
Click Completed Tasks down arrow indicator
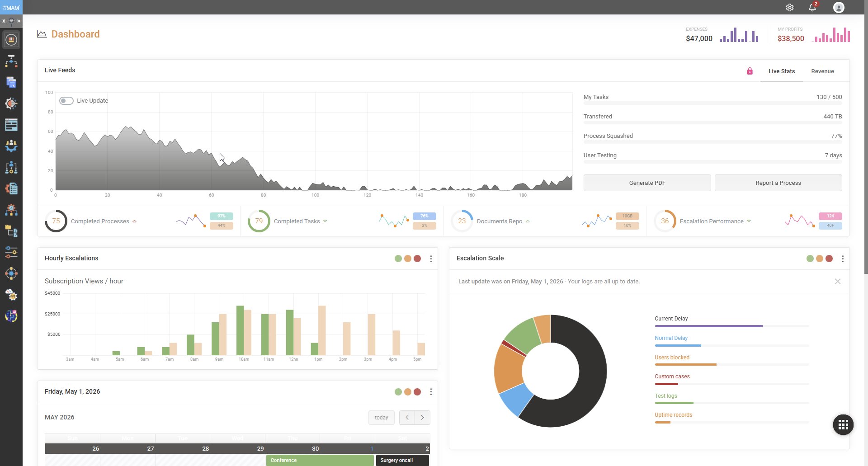[325, 221]
